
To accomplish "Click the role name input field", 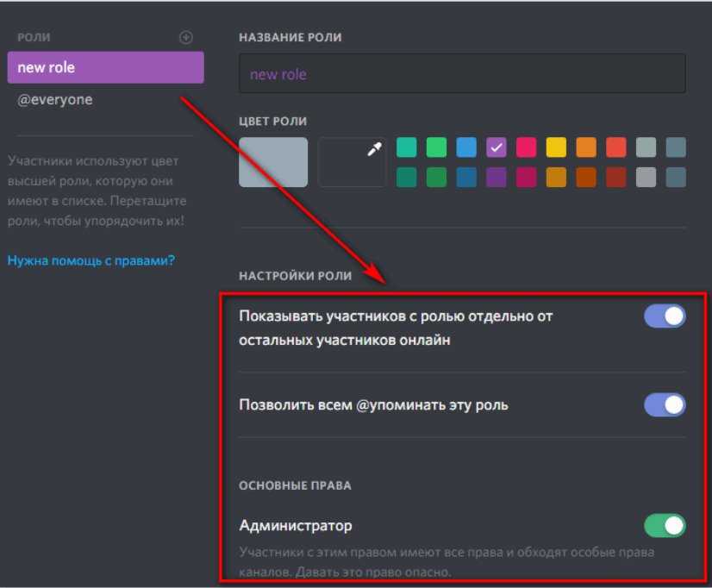I will 462,74.
